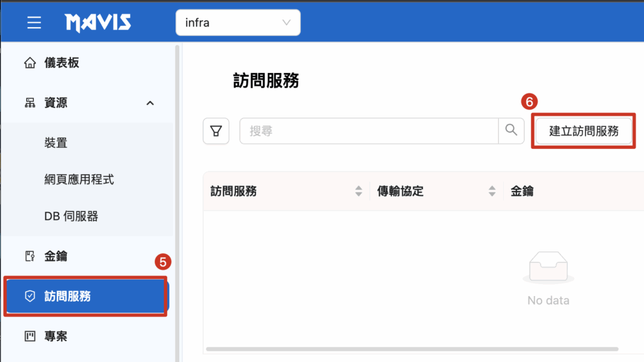Click the hamburger menu icon

(x=34, y=23)
